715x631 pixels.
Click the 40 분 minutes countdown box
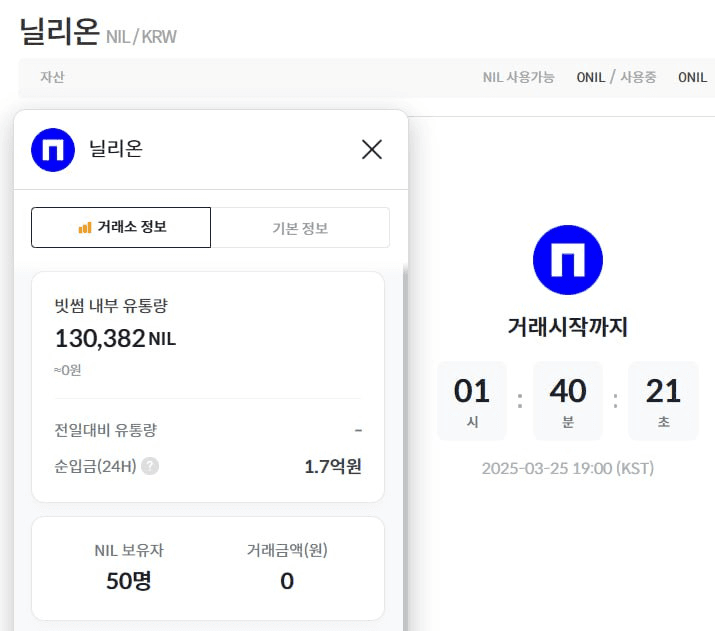pyautogui.click(x=568, y=401)
